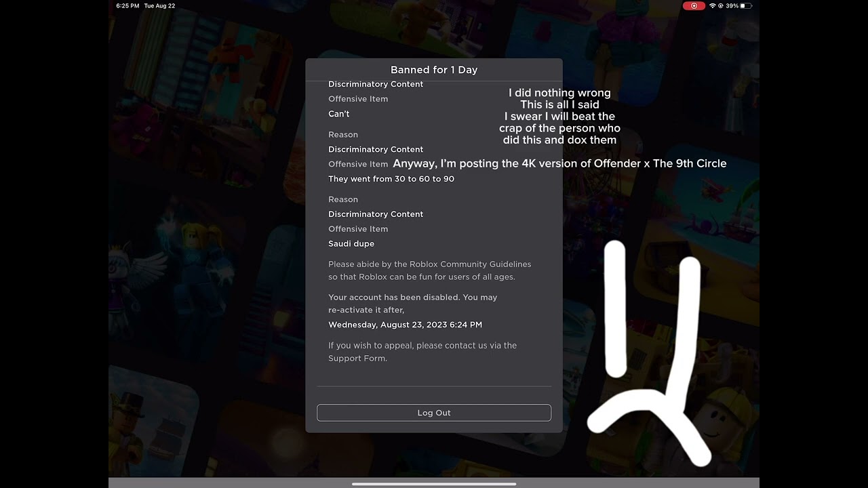
Task: Click 'Discriminatory Content' above 'Saudi dupe'
Action: (x=376, y=214)
